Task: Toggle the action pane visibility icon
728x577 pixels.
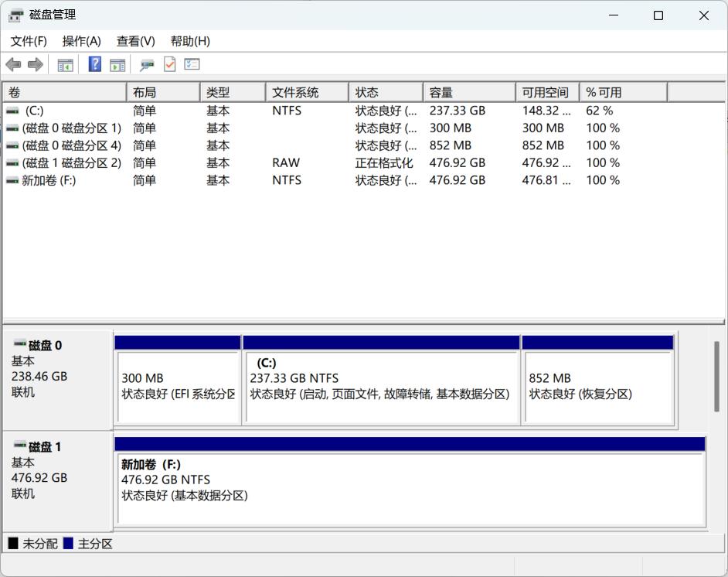Action: tap(117, 64)
